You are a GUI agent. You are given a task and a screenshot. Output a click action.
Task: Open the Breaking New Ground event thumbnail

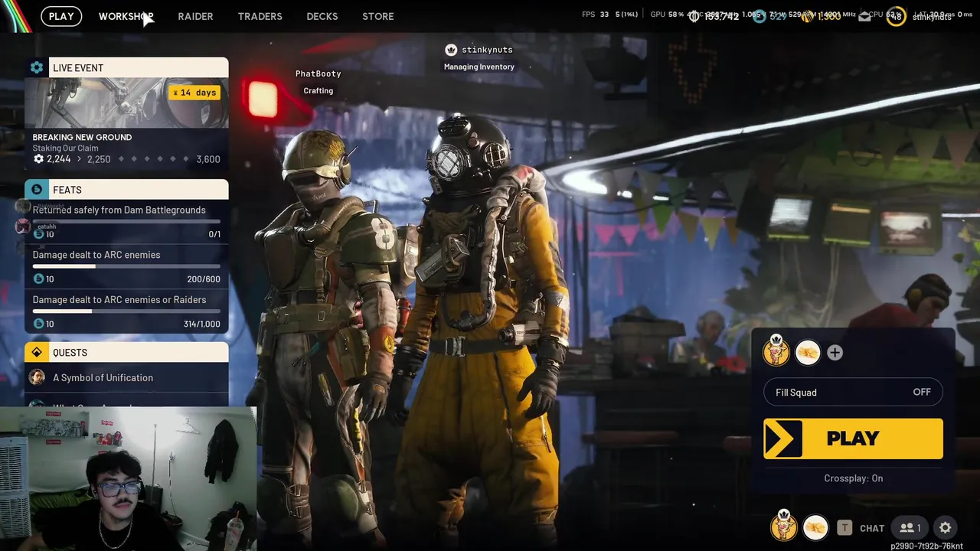pos(126,103)
